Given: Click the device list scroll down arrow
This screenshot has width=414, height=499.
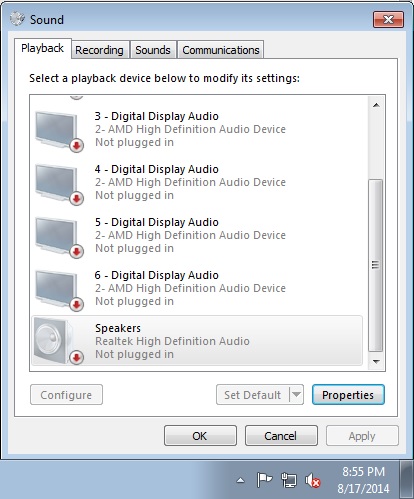Looking at the screenshot, I should click(x=376, y=362).
